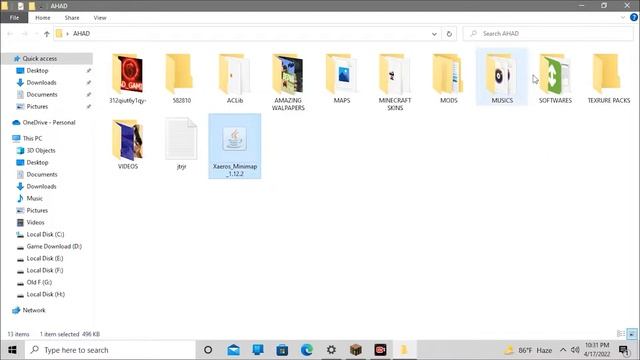Viewport: 640px width, 360px height.
Task: Open the Minecraft block icon on taskbar
Action: point(356,350)
